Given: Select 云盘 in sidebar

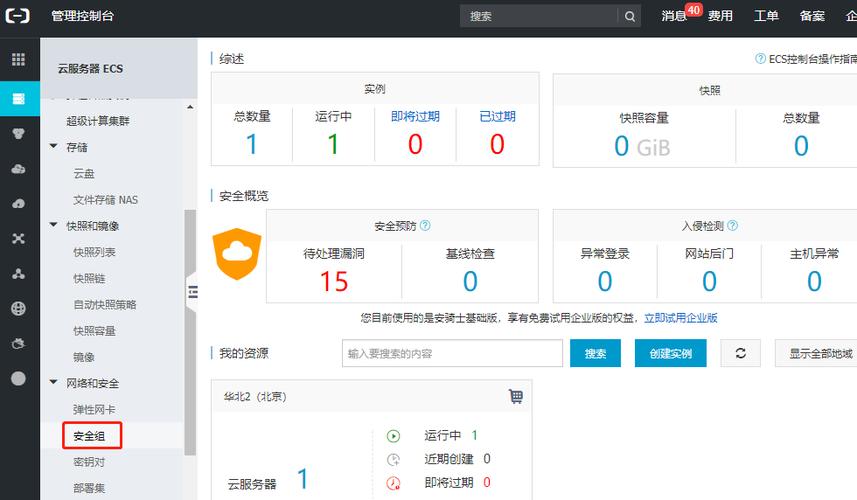Looking at the screenshot, I should point(84,173).
